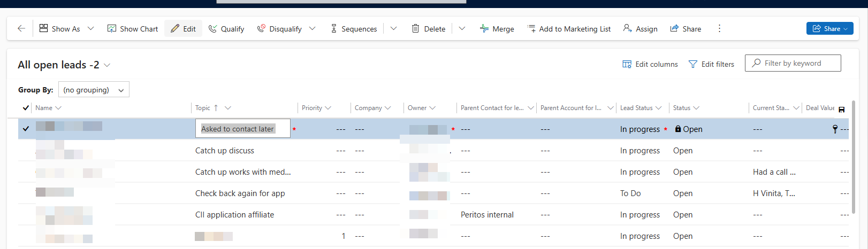Click the Edit pencil button

point(183,29)
